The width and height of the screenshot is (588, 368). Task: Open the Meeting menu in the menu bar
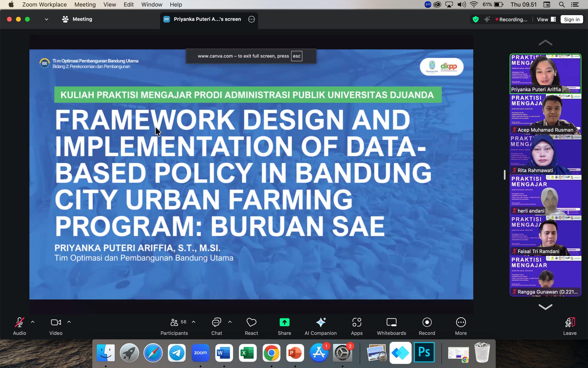tap(85, 5)
